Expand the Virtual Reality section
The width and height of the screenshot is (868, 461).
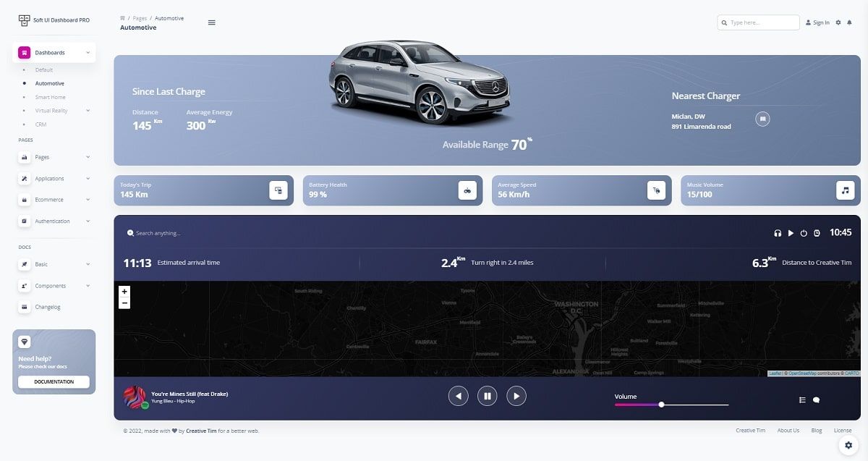click(51, 110)
